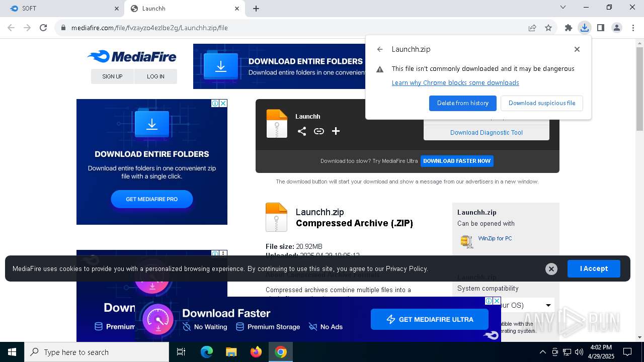Click the volume icon in the system tray

579,352
